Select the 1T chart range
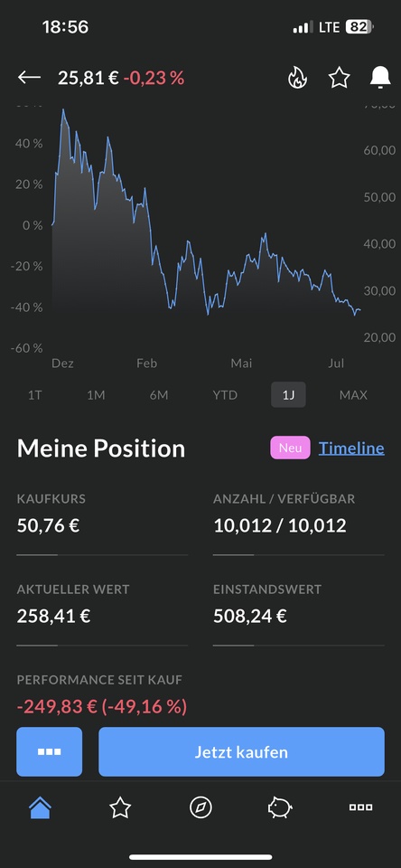Image resolution: width=401 pixels, height=868 pixels. tap(35, 395)
